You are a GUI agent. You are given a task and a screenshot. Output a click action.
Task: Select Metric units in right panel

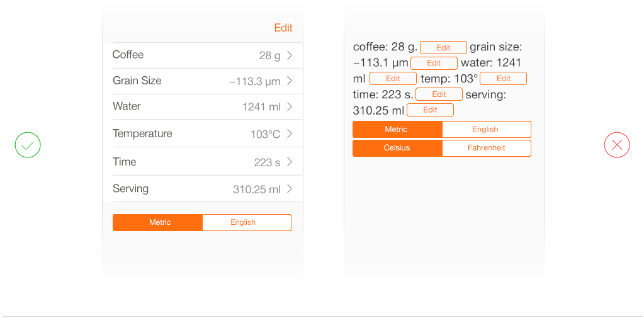398,130
